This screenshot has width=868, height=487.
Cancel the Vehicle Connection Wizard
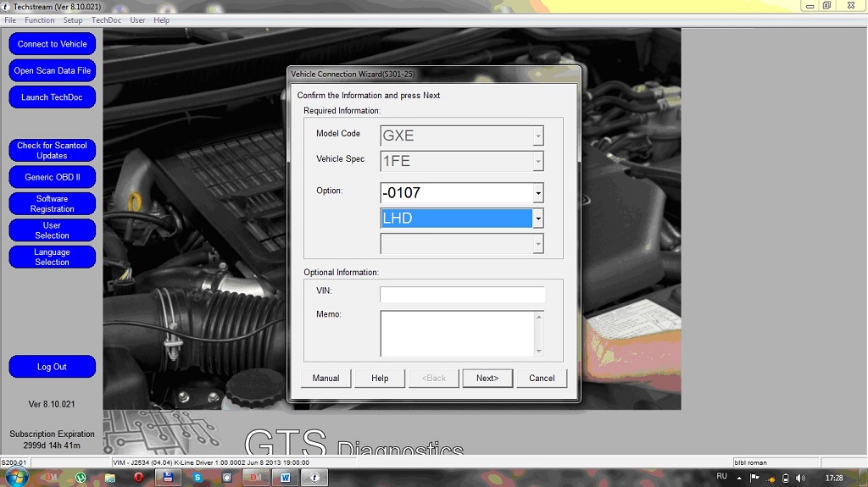click(x=542, y=378)
